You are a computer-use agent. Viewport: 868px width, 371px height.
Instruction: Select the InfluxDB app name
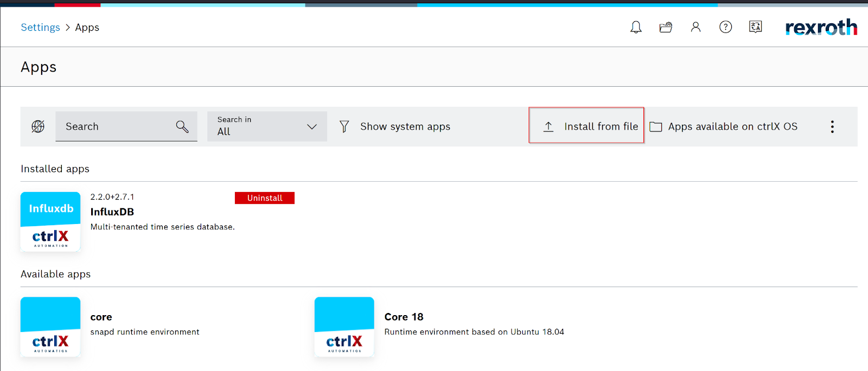(112, 212)
